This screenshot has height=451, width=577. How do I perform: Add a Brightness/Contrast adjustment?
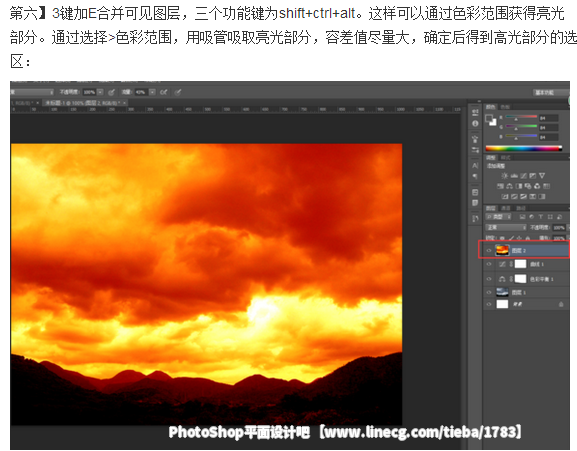pos(505,176)
